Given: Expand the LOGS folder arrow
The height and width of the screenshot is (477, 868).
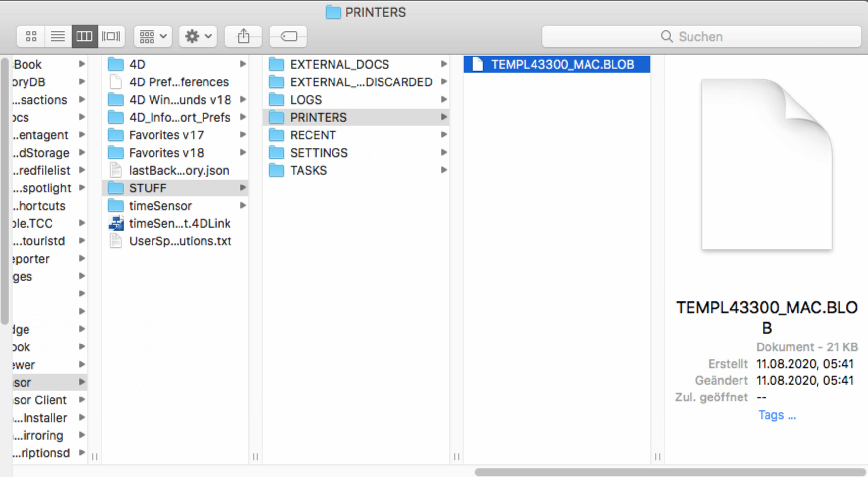Looking at the screenshot, I should point(444,100).
